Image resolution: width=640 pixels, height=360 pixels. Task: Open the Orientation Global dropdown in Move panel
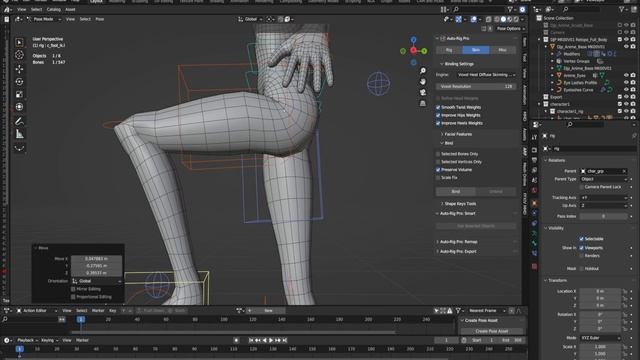tap(97, 281)
